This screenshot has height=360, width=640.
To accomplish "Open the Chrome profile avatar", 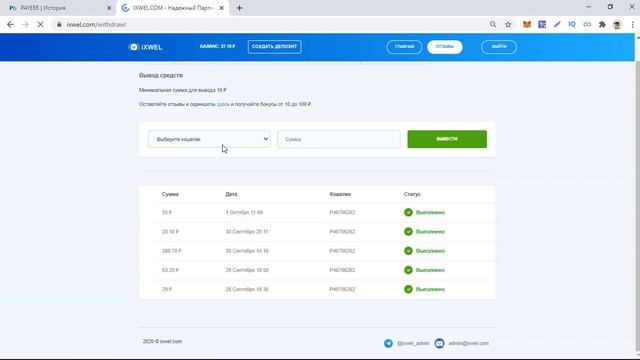I will click(x=617, y=24).
